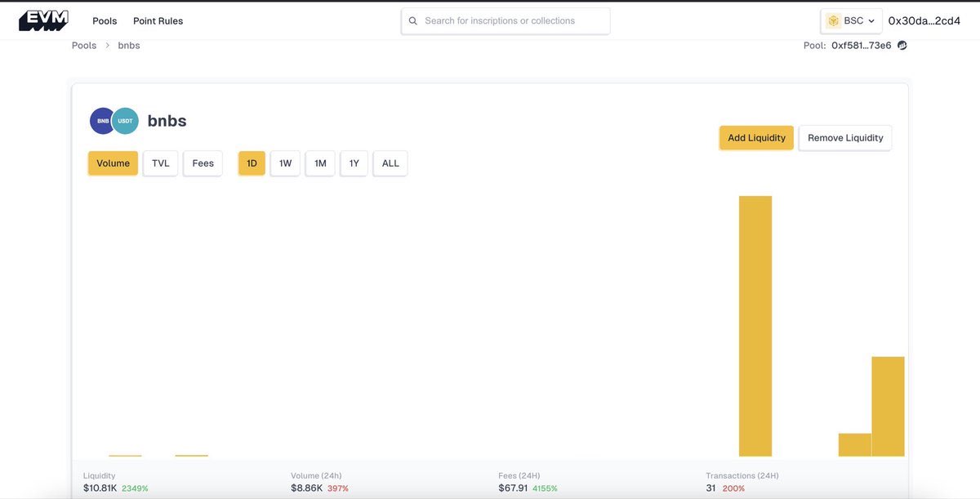Click the 4155% fees change
The image size is (980, 499).
click(x=546, y=488)
